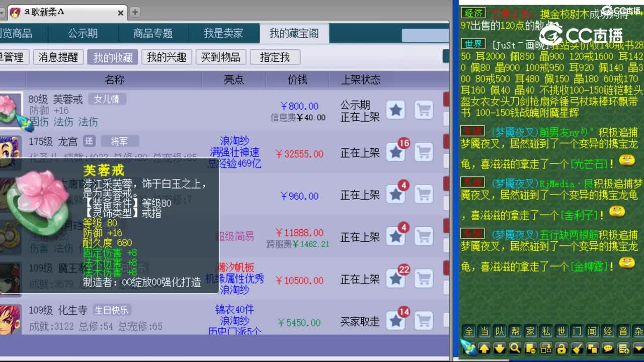Clear chat with the broom icon
This screenshot has height=362, width=644.
coord(577,348)
